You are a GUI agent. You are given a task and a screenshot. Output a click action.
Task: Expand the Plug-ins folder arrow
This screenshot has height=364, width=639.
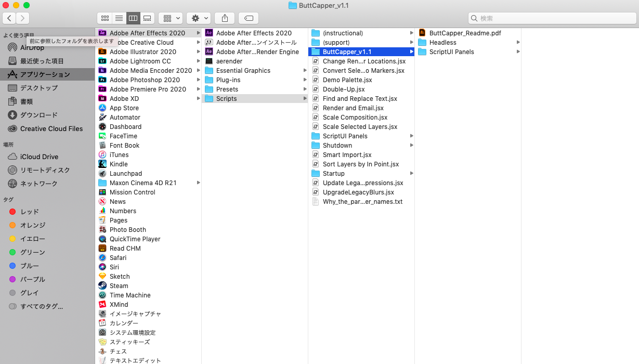coord(305,80)
